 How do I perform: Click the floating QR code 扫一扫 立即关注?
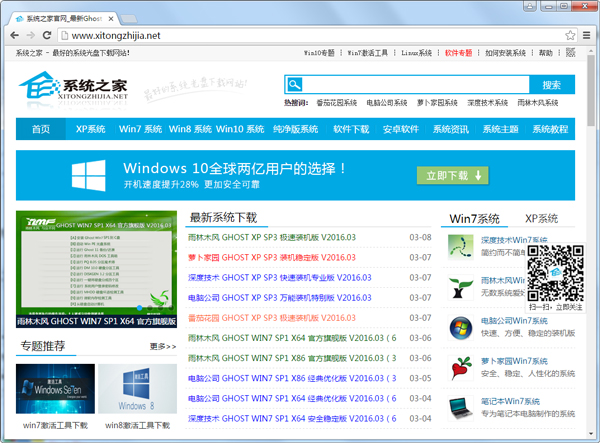coord(555,277)
